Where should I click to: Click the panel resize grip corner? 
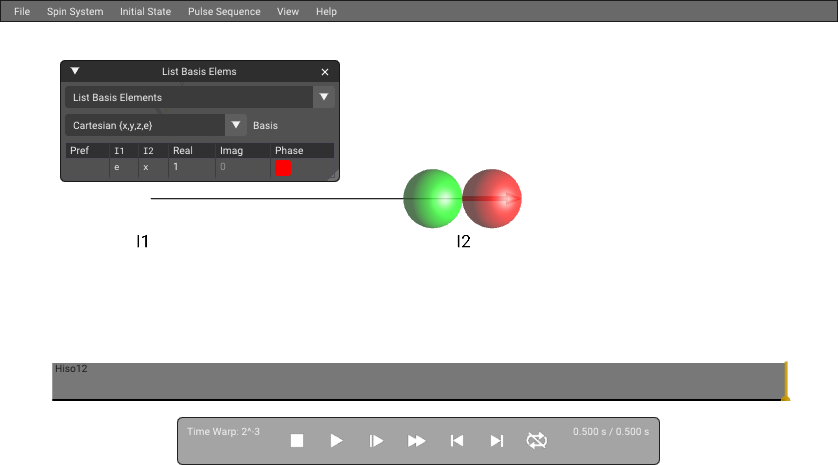[x=332, y=174]
